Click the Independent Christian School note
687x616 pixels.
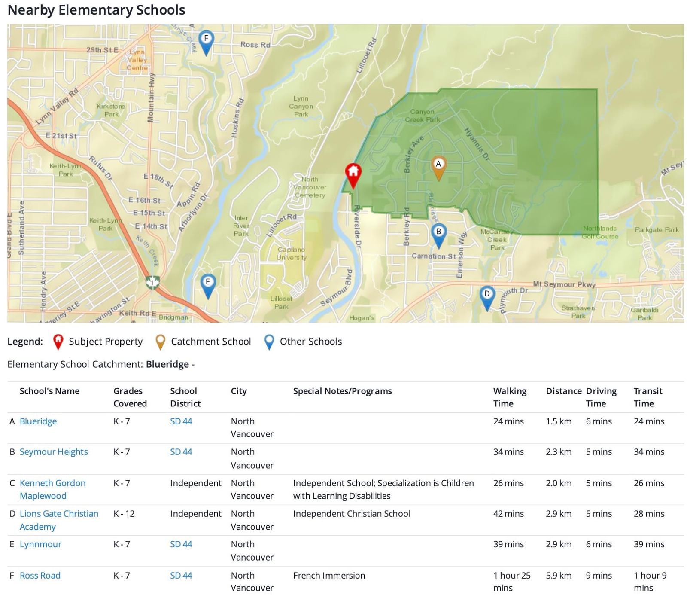tap(352, 514)
